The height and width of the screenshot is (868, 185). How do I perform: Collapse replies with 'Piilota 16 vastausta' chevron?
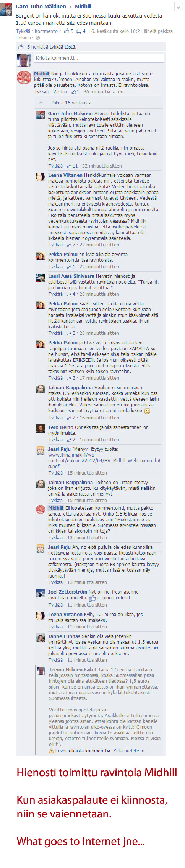pos(41,103)
